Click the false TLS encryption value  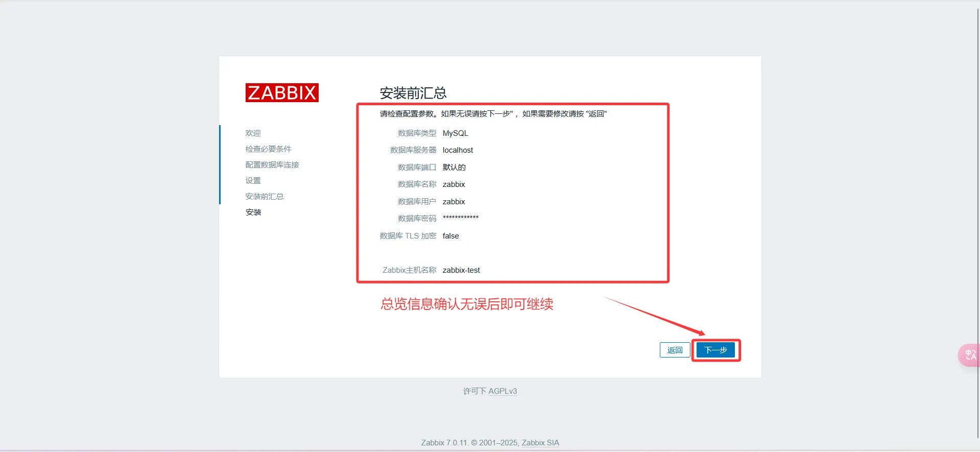pos(450,236)
